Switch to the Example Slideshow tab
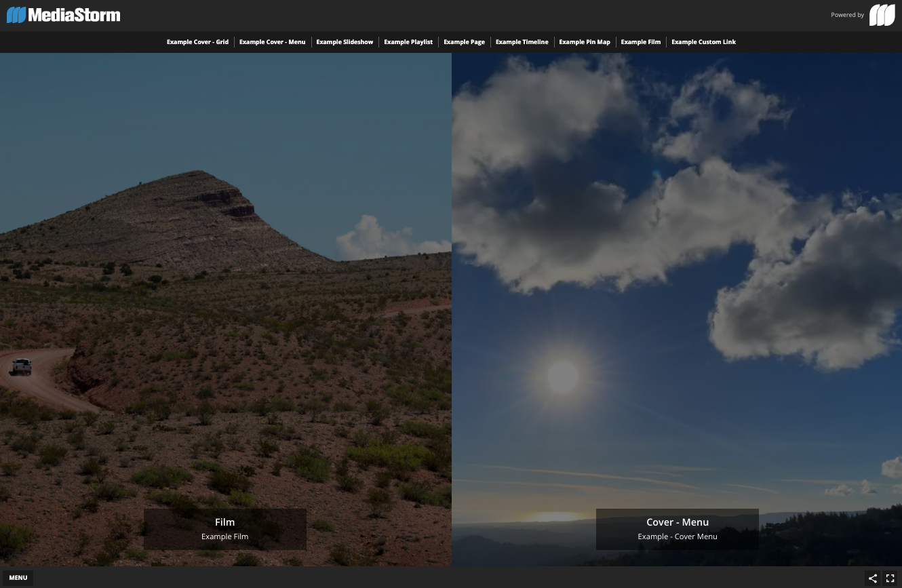Screen dimensions: 902x588 click(345, 41)
